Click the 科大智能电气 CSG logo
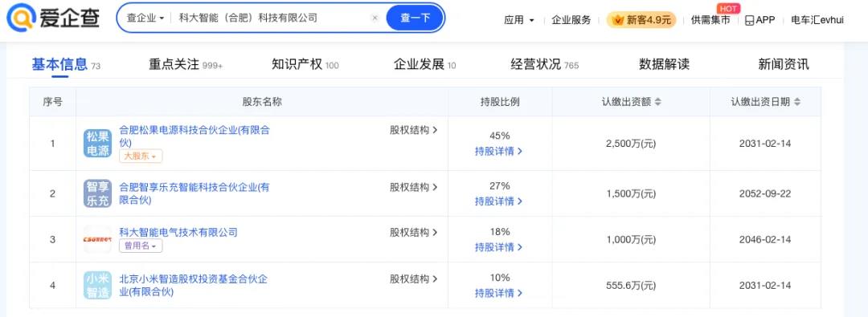Viewport: 868px width, 317px height. coord(97,239)
